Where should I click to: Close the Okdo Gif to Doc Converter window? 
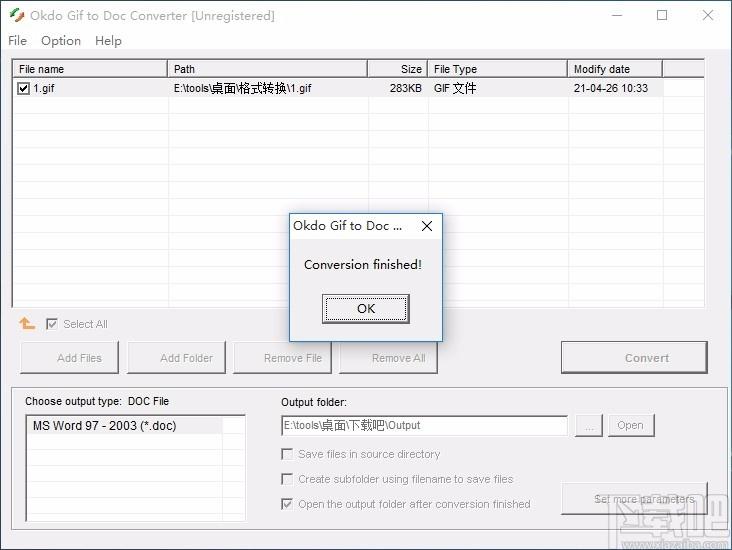click(708, 15)
